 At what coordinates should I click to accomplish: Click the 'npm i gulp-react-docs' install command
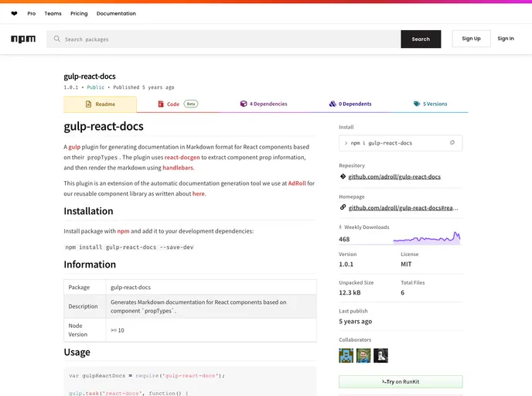coord(381,143)
